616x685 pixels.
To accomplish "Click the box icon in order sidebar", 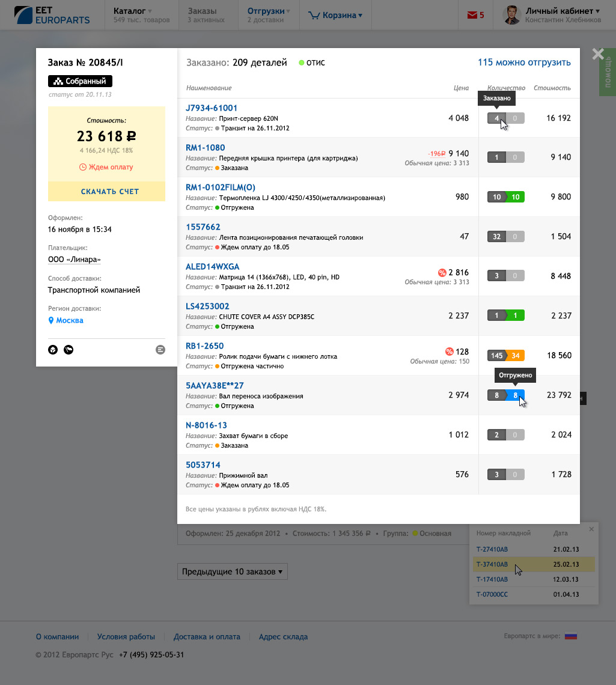I will pyautogui.click(x=53, y=350).
